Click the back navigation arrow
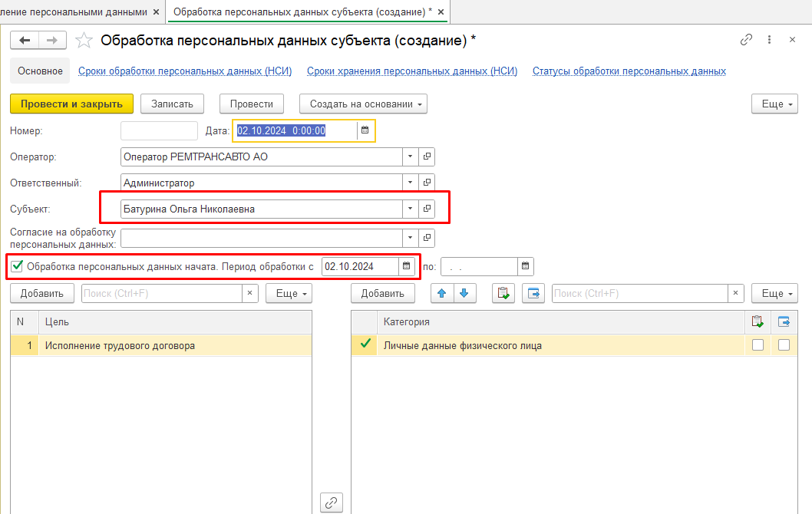 pyautogui.click(x=25, y=40)
